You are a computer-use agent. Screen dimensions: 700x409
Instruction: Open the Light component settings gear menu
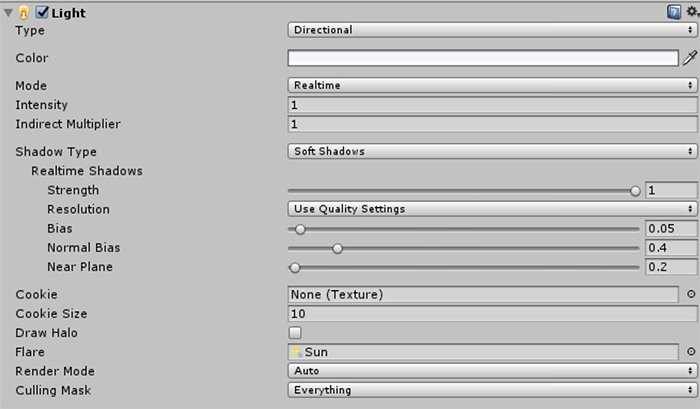[690, 12]
